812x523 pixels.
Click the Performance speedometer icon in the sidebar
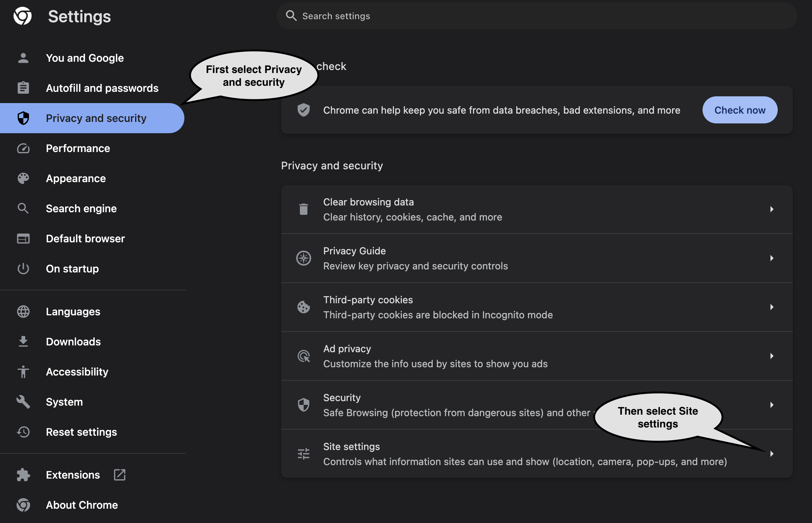(x=23, y=148)
